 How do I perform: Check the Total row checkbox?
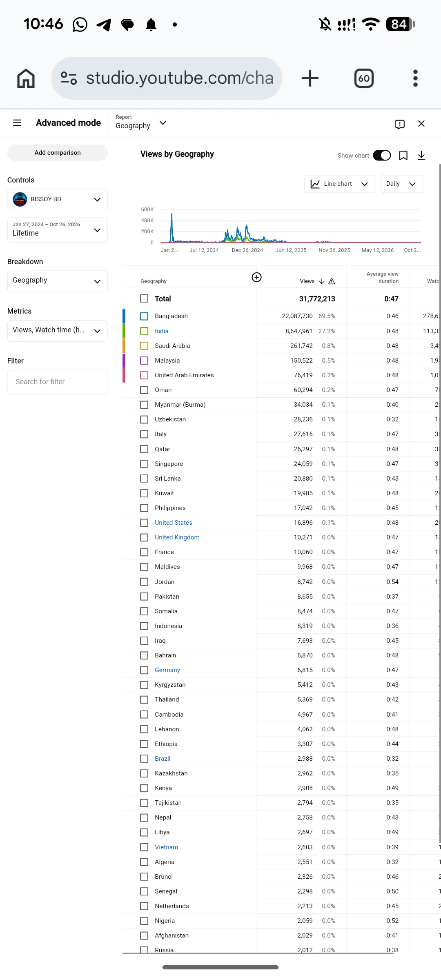tap(144, 298)
